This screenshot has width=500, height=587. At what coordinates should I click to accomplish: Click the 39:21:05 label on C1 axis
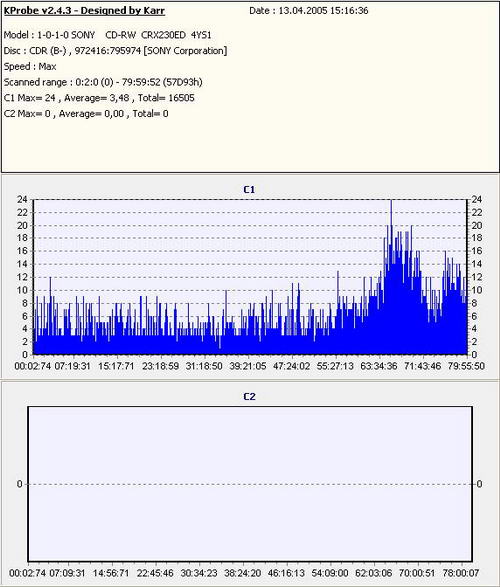[x=248, y=366]
